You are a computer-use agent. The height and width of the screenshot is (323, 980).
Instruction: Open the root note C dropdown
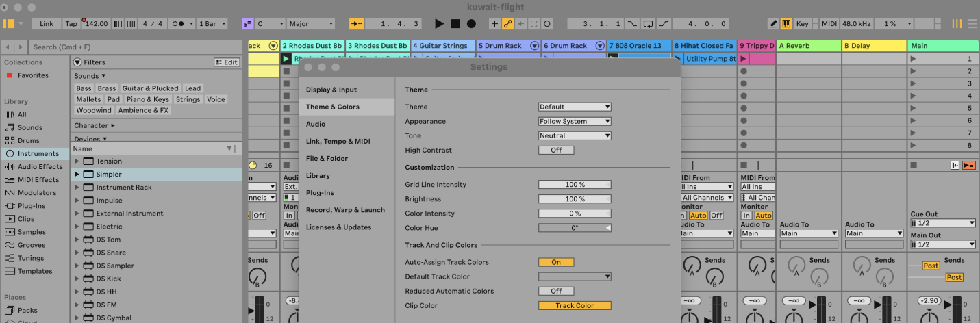click(x=271, y=24)
